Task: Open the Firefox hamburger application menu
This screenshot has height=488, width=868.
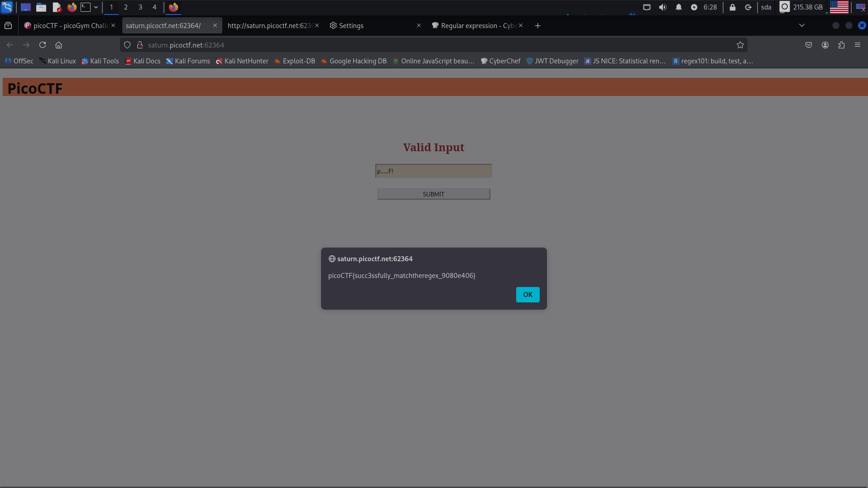Action: pos(858,45)
